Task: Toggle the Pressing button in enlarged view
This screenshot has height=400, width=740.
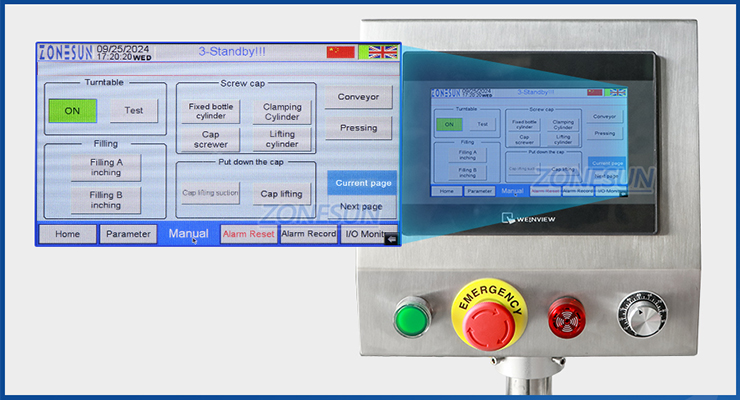Action: coord(358,128)
